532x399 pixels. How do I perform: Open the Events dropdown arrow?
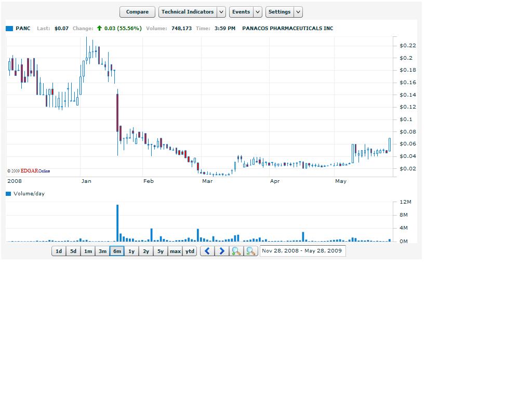pyautogui.click(x=258, y=12)
